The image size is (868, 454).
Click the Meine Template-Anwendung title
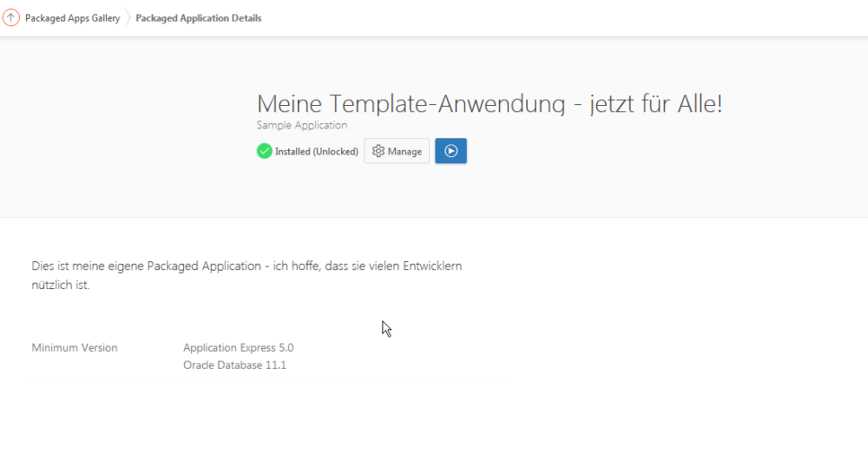tap(490, 103)
